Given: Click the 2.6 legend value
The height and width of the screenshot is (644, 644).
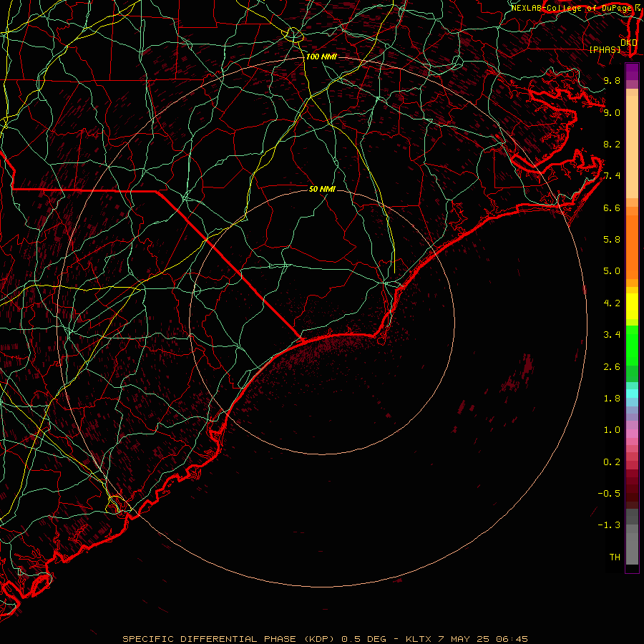Looking at the screenshot, I should [612, 367].
